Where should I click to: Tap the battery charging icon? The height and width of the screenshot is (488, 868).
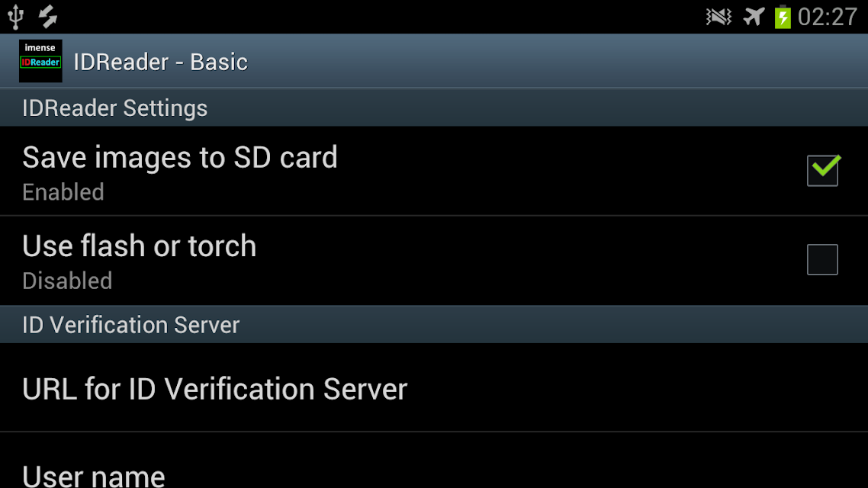click(x=783, y=17)
